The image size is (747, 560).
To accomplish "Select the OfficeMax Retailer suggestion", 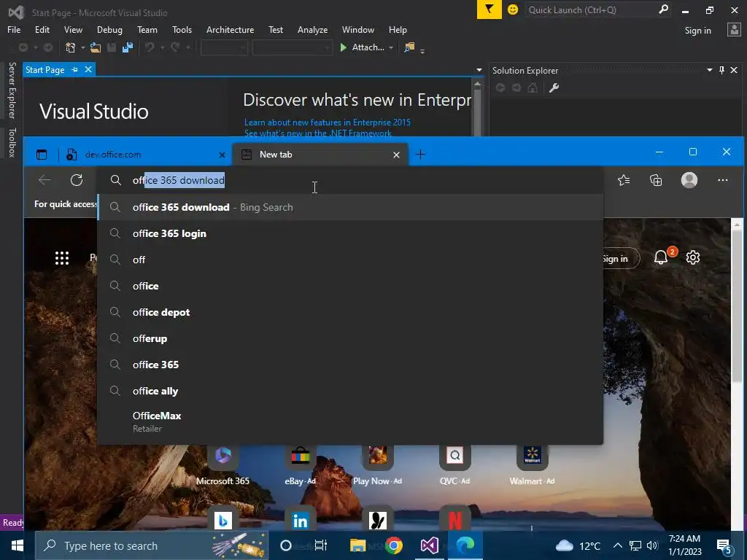I will (x=350, y=422).
